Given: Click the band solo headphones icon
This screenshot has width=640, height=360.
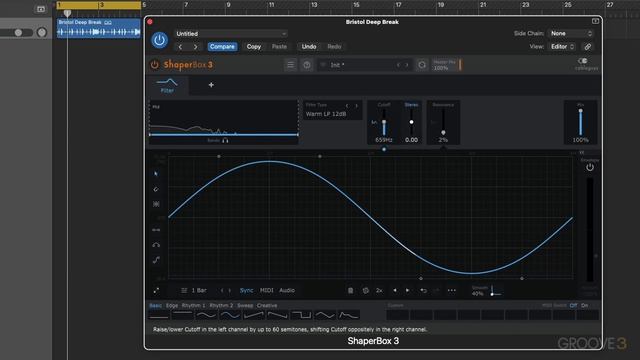Looking at the screenshot, I should (x=225, y=140).
